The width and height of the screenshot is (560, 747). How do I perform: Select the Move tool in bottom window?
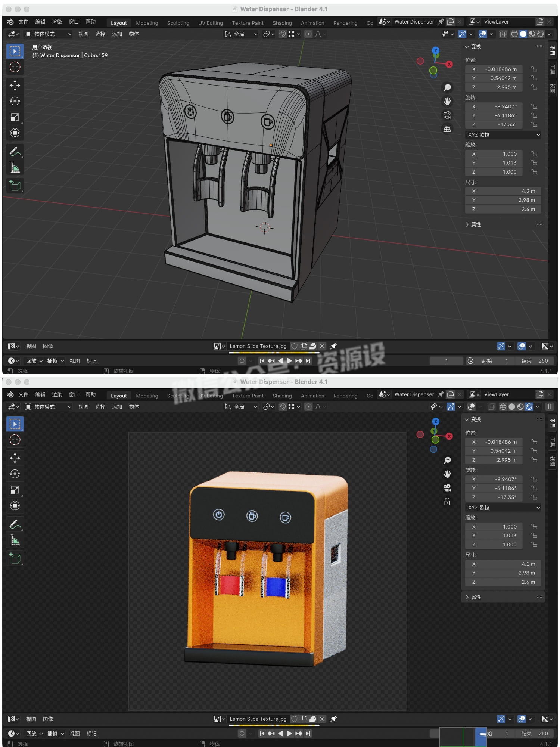click(15, 458)
